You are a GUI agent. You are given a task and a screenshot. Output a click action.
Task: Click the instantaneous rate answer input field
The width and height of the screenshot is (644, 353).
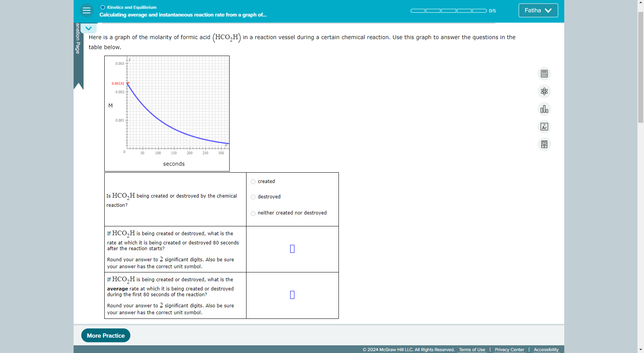click(x=292, y=249)
